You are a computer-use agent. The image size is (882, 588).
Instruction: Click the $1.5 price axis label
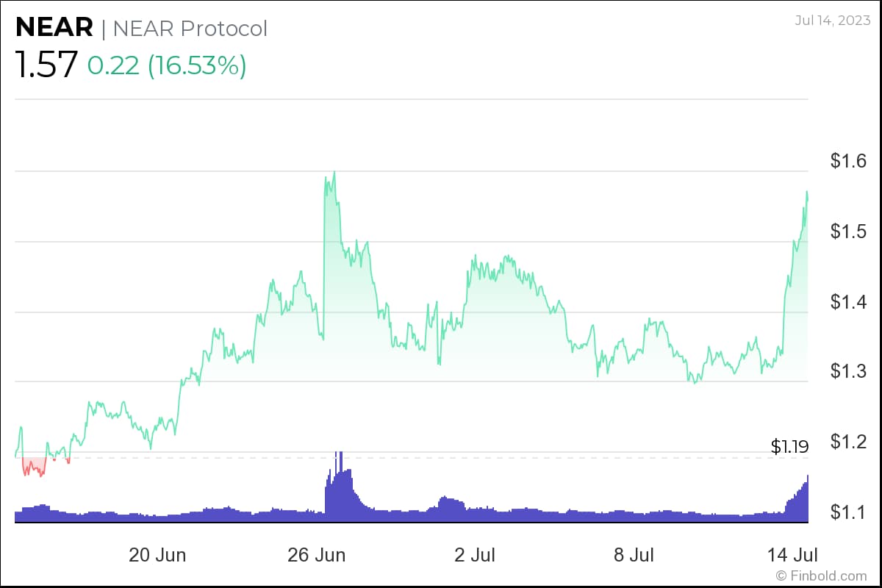pos(847,232)
